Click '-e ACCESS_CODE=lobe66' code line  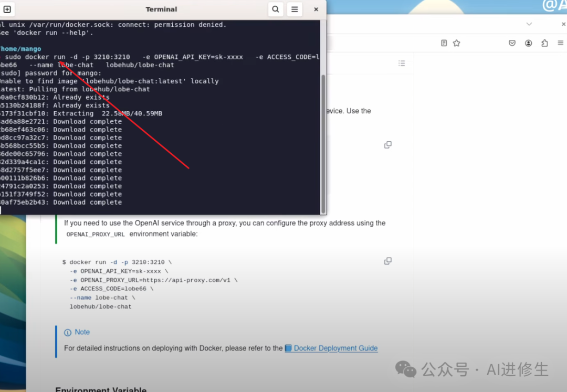click(x=111, y=289)
